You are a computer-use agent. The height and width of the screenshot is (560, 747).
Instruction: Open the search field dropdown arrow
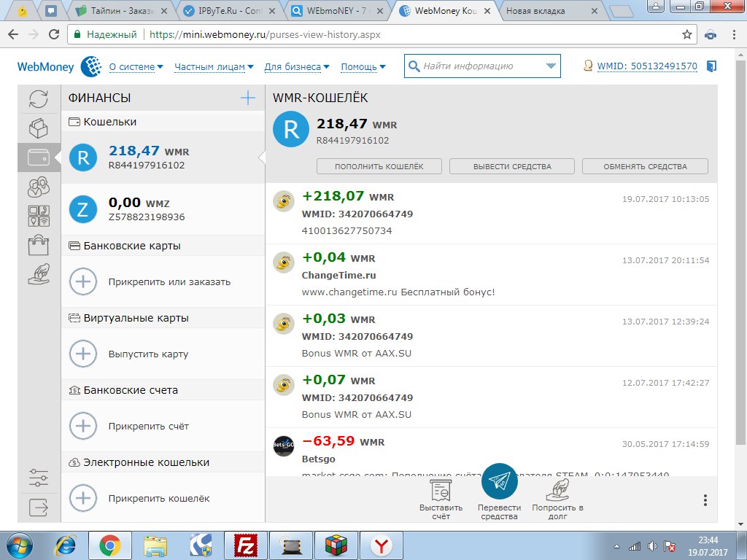coord(551,66)
